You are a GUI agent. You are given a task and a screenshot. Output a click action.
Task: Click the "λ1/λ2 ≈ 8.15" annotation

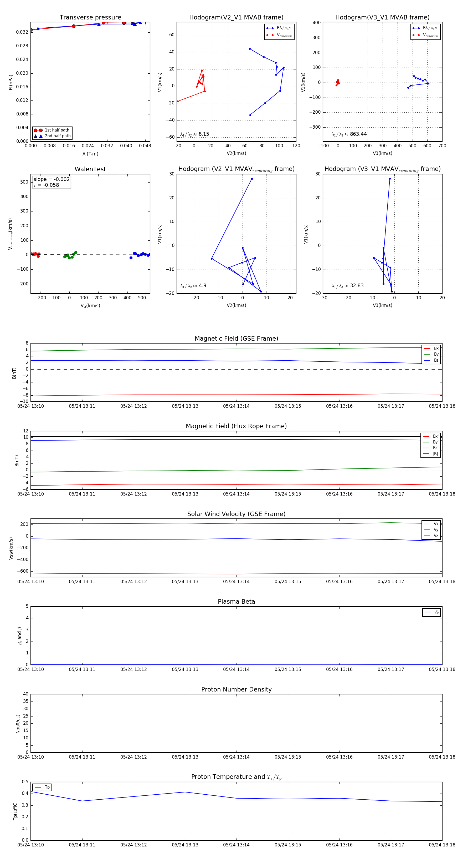[x=194, y=134]
